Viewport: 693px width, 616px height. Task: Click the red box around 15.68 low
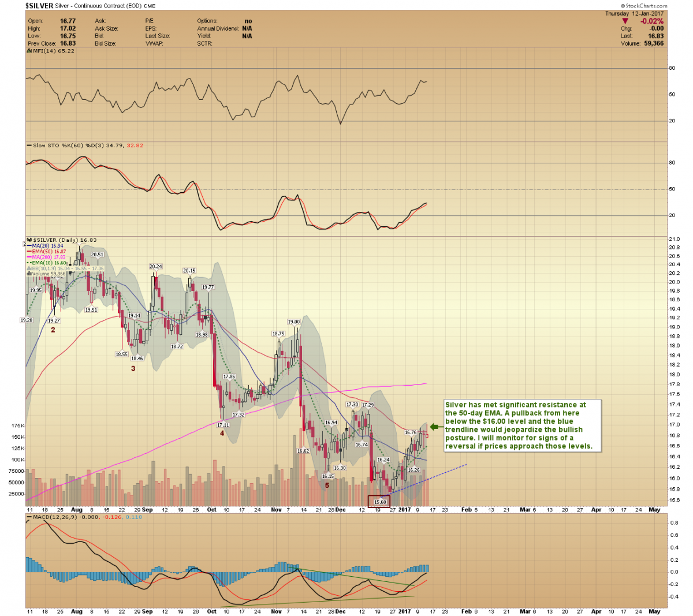point(379,502)
